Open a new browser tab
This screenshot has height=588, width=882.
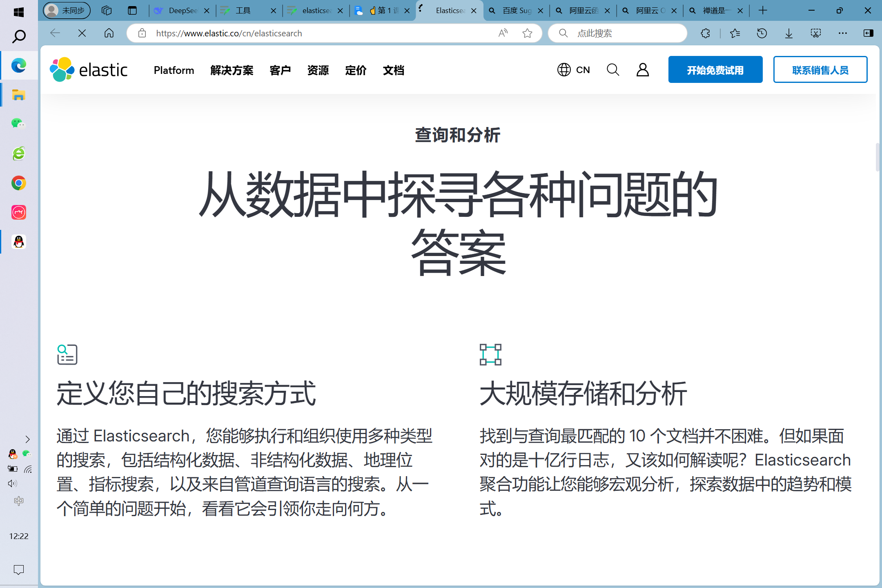point(762,11)
